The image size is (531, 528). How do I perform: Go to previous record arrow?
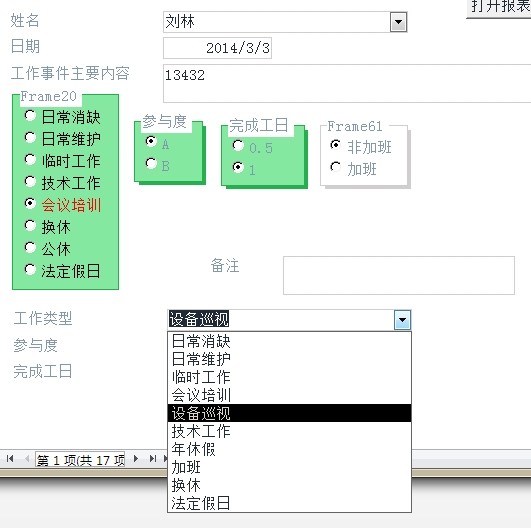[x=27, y=459]
